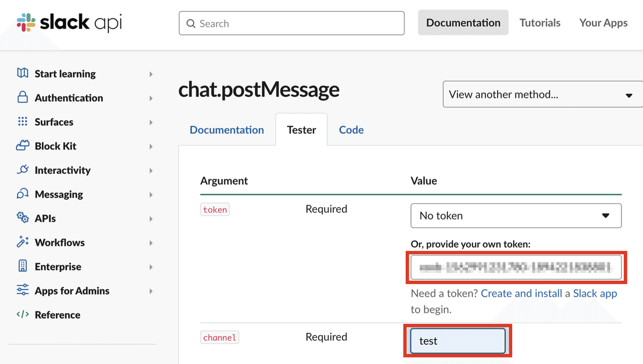Open the APIs gears icon

(x=22, y=218)
